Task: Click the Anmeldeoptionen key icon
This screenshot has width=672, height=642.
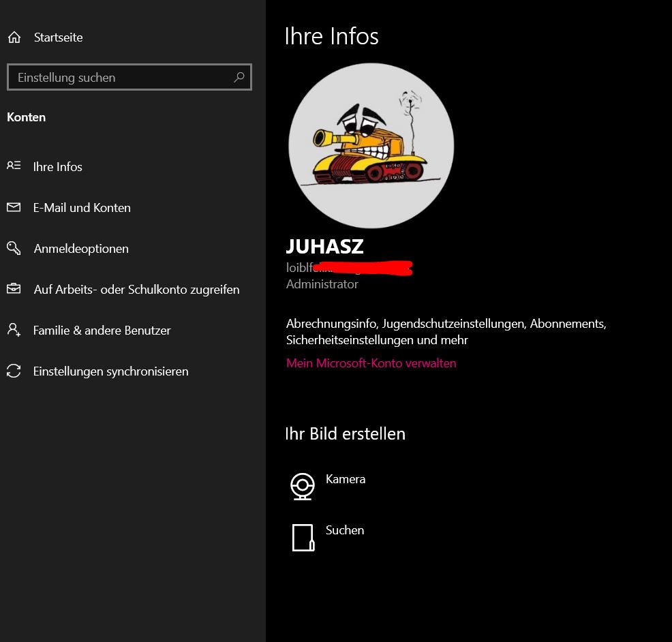Action: tap(14, 247)
